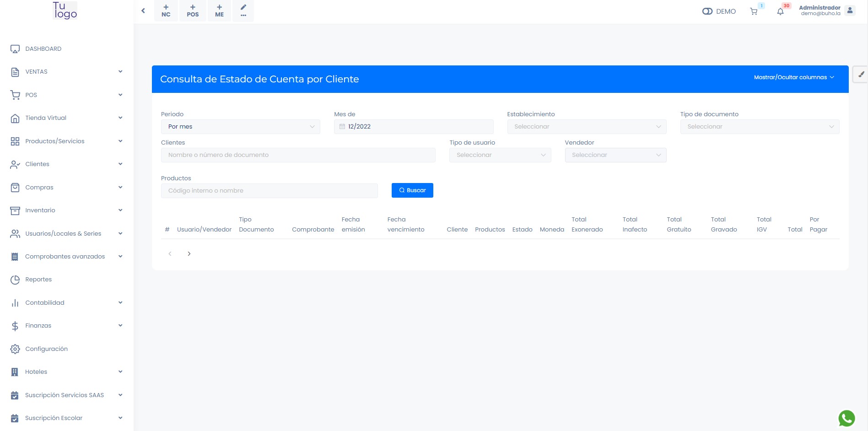Toggle the DEMO switch

click(707, 11)
